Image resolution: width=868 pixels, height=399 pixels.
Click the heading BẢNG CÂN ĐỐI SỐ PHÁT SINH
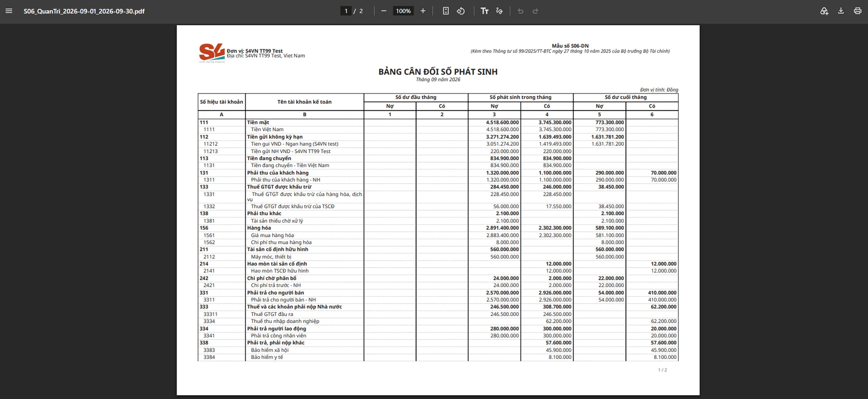(x=438, y=71)
